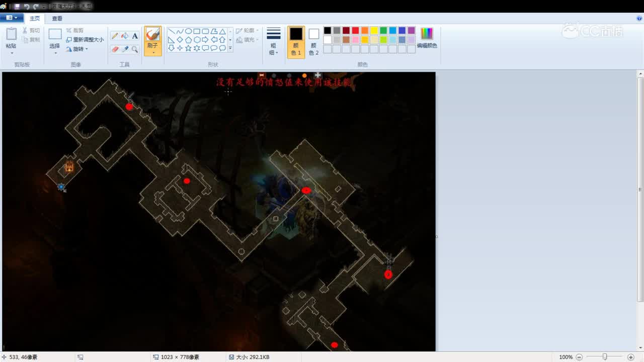Click the Brushes (刷子) tool icon
Viewport: 644px width, 362px height.
(x=152, y=34)
